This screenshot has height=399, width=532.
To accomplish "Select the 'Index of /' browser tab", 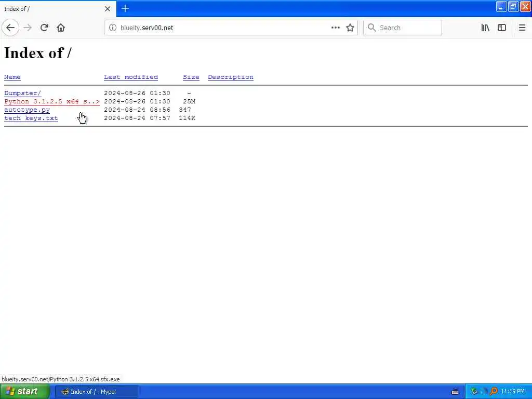I will point(58,9).
